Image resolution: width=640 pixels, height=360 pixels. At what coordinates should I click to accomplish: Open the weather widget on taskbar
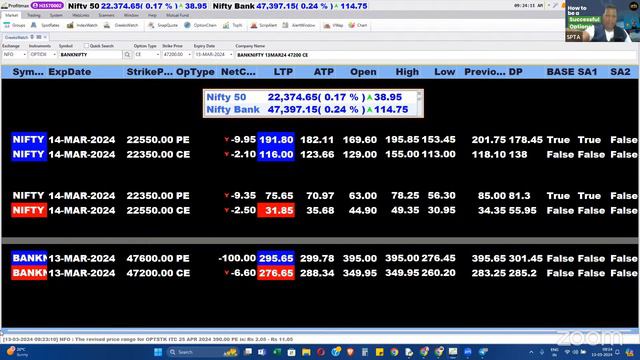click(x=16, y=352)
